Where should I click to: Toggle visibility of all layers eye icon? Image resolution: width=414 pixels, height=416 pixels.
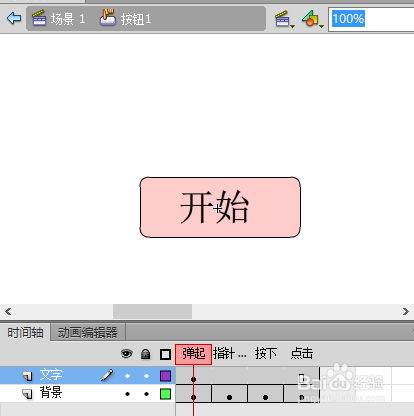click(127, 354)
